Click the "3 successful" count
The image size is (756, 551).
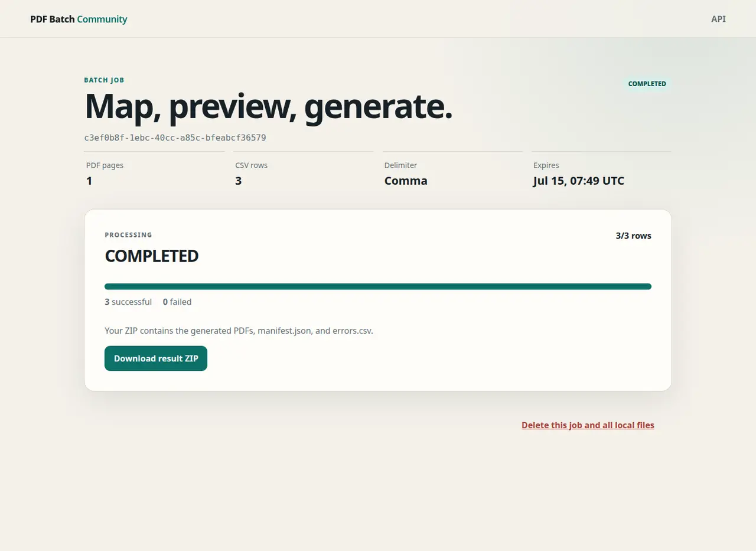128,302
